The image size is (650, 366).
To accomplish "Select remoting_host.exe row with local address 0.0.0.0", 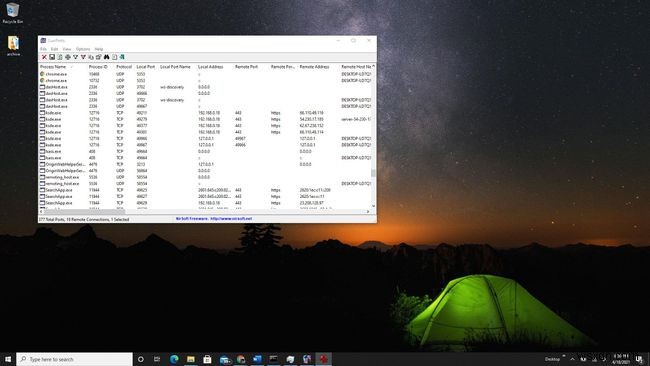I will click(205, 177).
